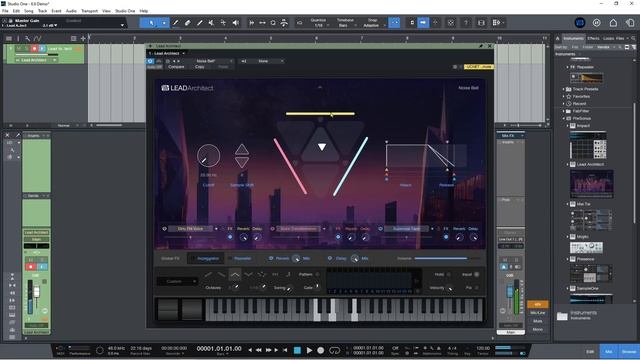
Task: Expand the Favorites folder in the Browser
Action: click(x=564, y=96)
